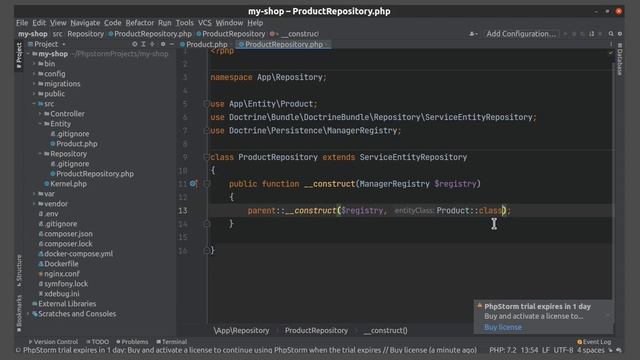Screen dimensions: 640x360
Task: Click UTF-8 encoding in status bar
Action: (563, 350)
